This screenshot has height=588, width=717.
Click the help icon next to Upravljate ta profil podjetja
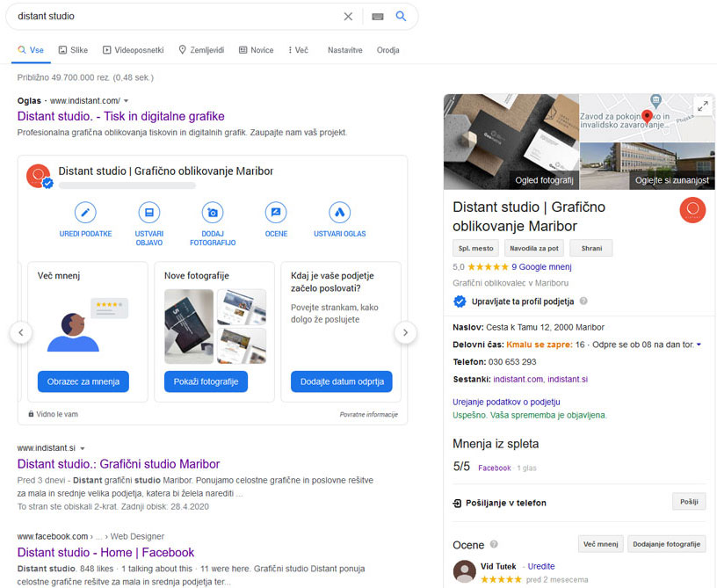pos(583,301)
